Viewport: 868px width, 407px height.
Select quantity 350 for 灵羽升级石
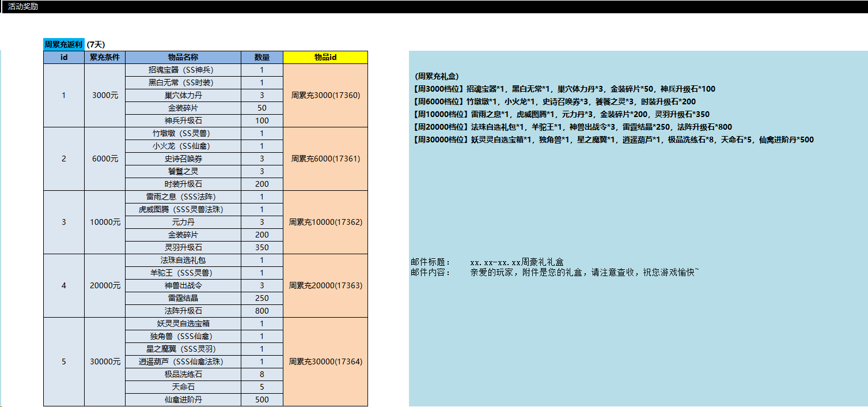[262, 247]
